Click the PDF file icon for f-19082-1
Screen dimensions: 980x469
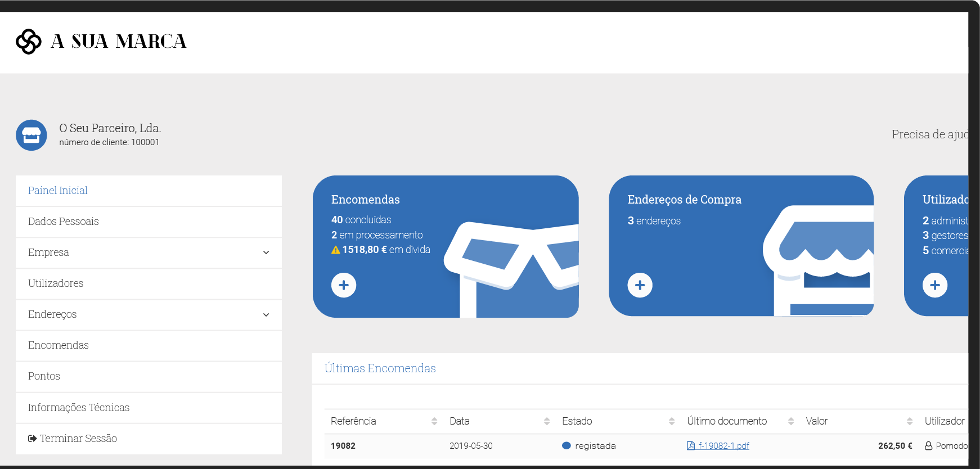point(691,446)
